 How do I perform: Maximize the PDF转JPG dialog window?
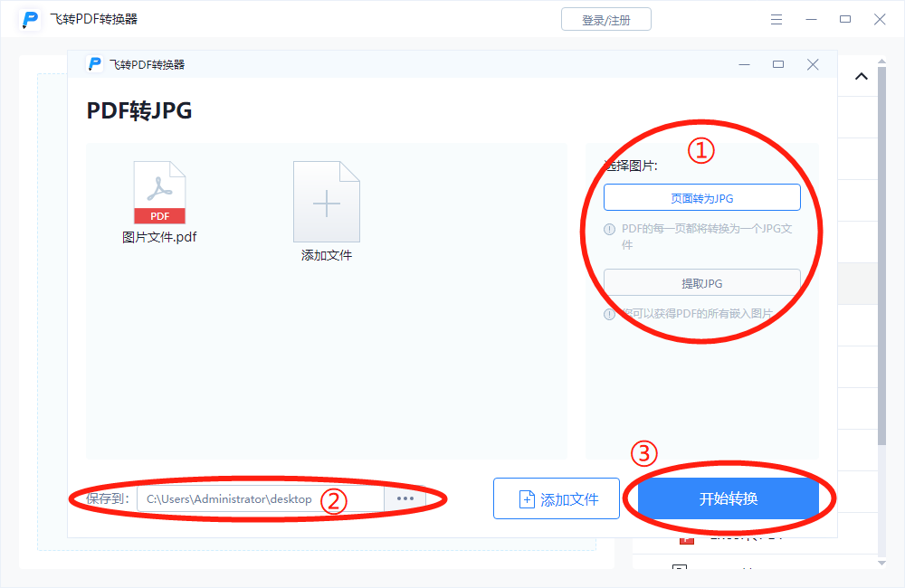[x=778, y=64]
